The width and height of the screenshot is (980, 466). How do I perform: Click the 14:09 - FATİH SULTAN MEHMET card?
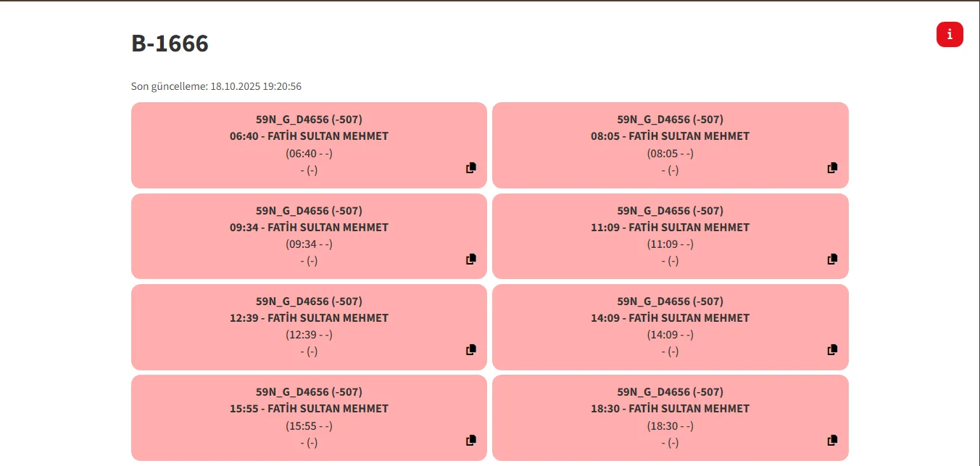670,318
